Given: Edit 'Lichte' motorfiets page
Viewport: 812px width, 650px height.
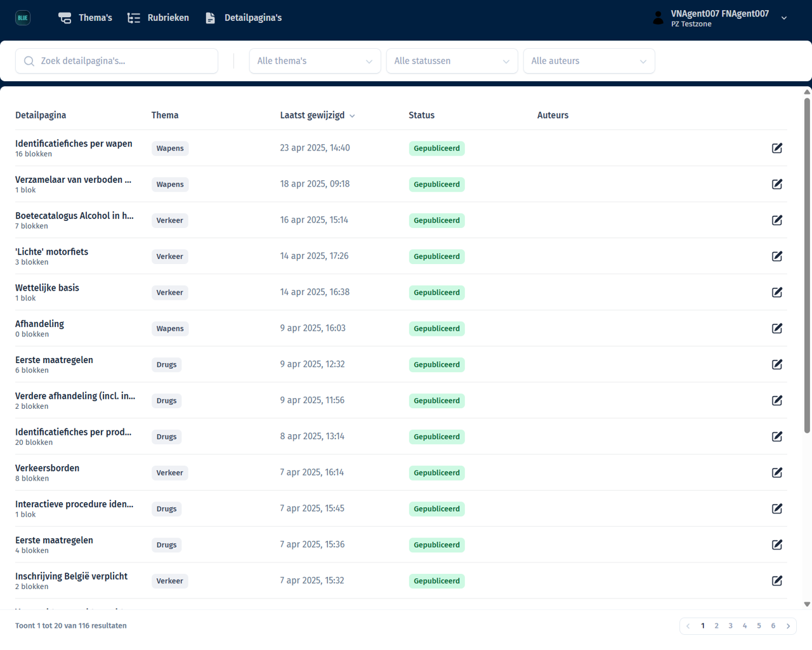Looking at the screenshot, I should coord(777,256).
